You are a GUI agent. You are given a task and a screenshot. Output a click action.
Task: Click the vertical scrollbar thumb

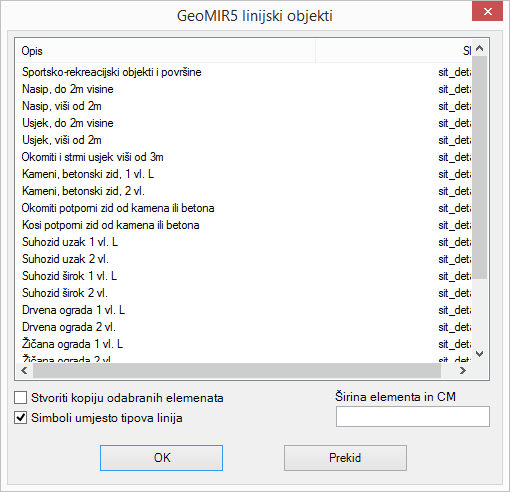(x=480, y=167)
